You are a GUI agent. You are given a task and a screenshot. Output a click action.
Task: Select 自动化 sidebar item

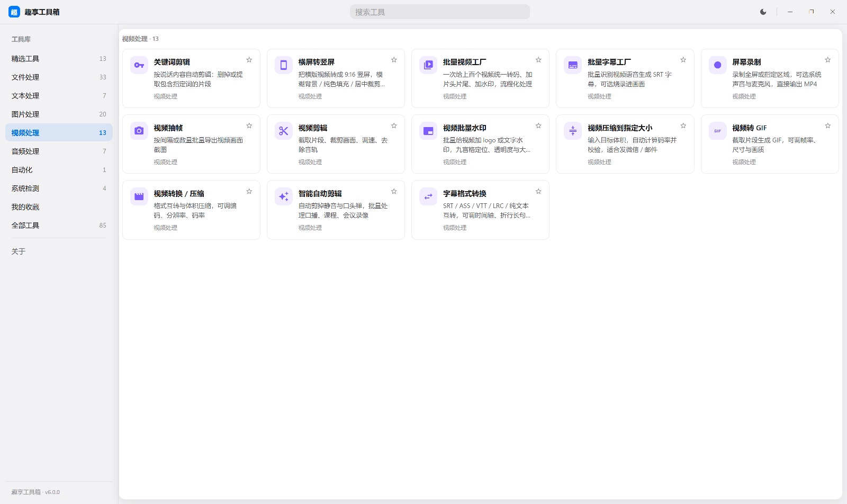[59, 170]
